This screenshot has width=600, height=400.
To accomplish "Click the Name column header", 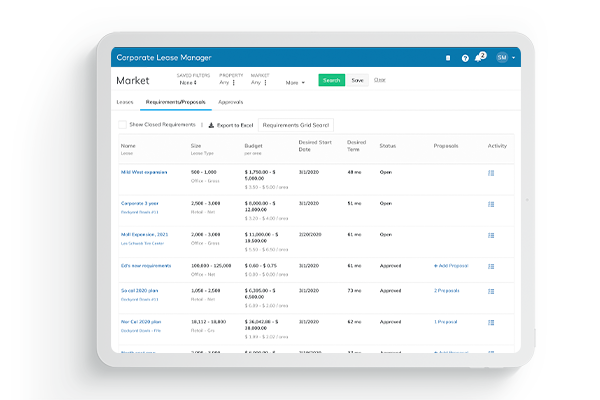I will click(x=128, y=146).
